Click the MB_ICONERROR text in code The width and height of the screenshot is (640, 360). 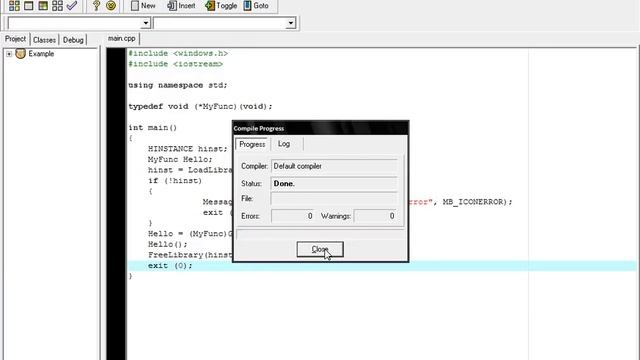tap(474, 202)
